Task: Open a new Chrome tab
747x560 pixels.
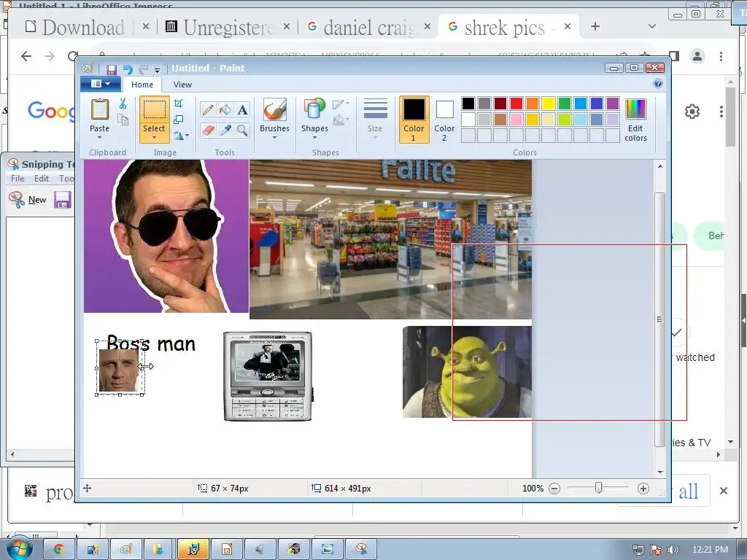Action: tap(595, 27)
